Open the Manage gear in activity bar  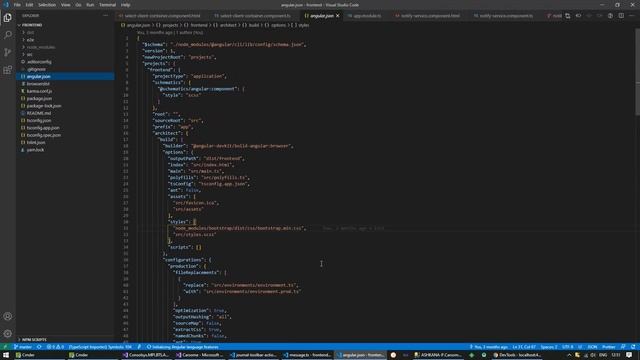point(7,333)
